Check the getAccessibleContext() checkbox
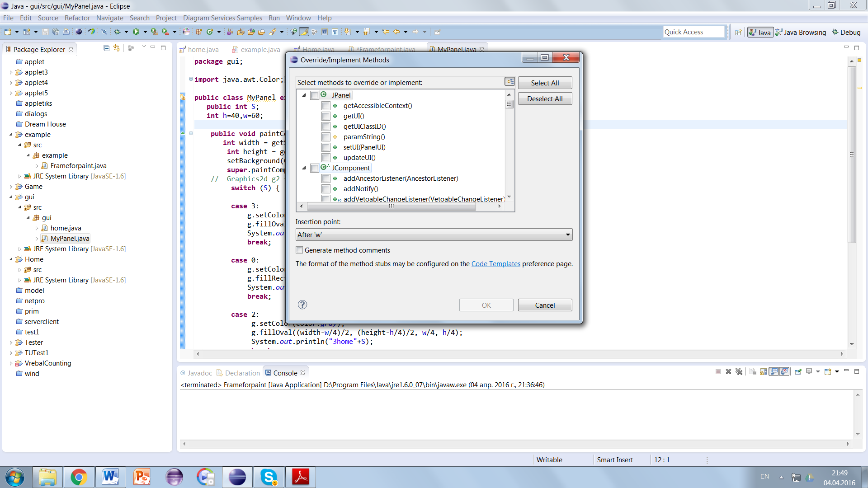868x488 pixels. coord(325,106)
